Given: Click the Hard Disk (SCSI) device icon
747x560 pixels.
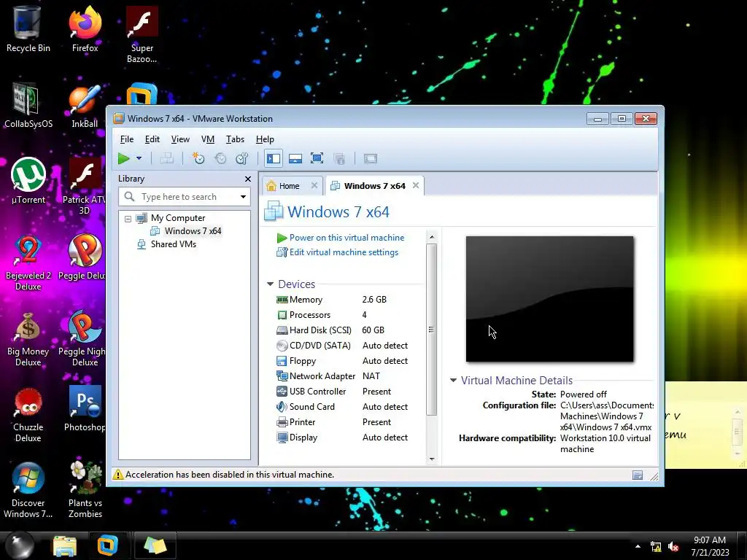Looking at the screenshot, I should click(282, 330).
